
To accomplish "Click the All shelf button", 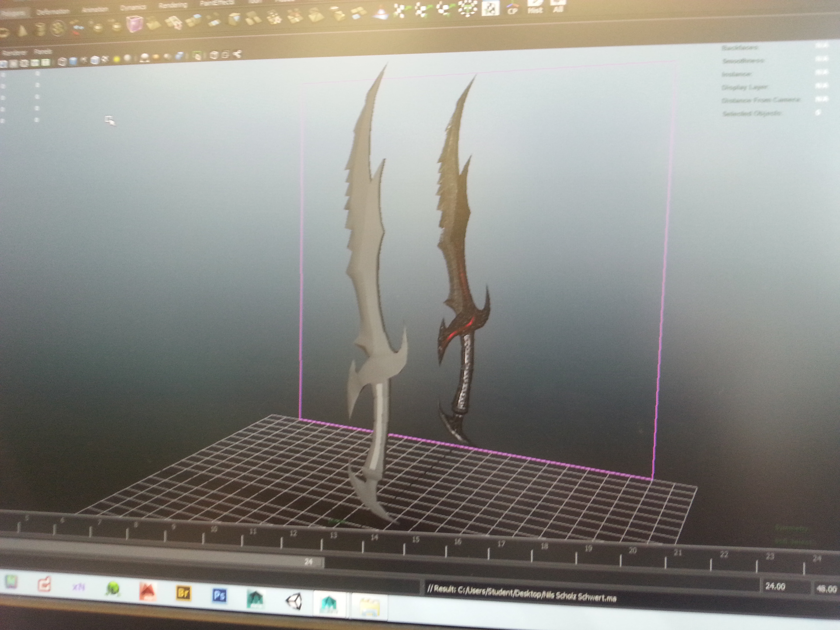I will click(557, 6).
